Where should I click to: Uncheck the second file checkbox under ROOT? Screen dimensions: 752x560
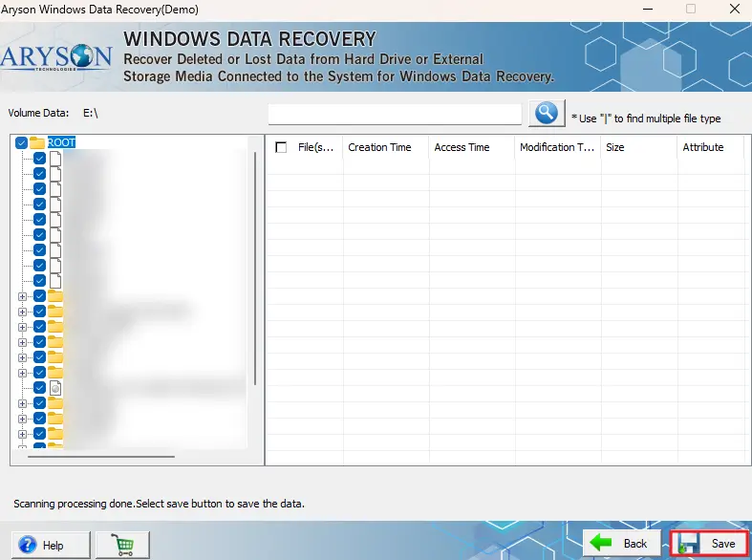point(40,173)
